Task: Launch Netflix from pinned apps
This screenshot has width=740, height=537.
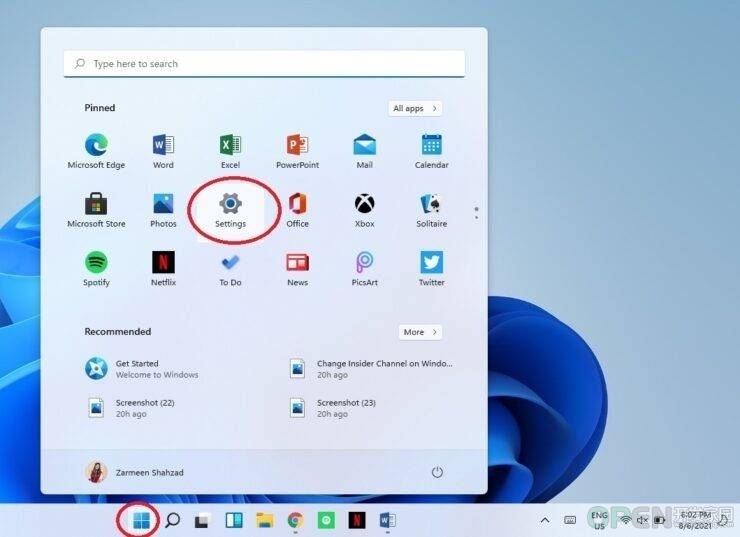Action: click(x=163, y=268)
